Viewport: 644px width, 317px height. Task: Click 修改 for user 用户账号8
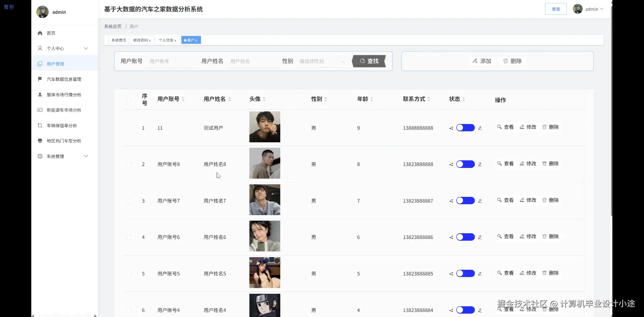pos(528,164)
